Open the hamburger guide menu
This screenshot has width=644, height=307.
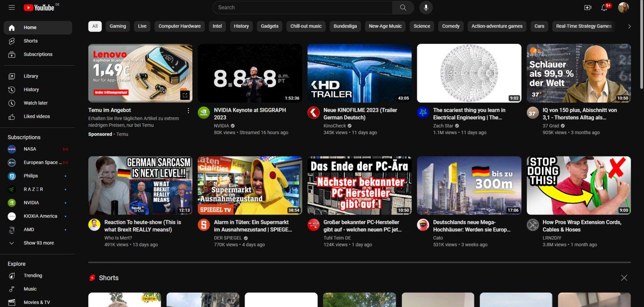(x=12, y=8)
